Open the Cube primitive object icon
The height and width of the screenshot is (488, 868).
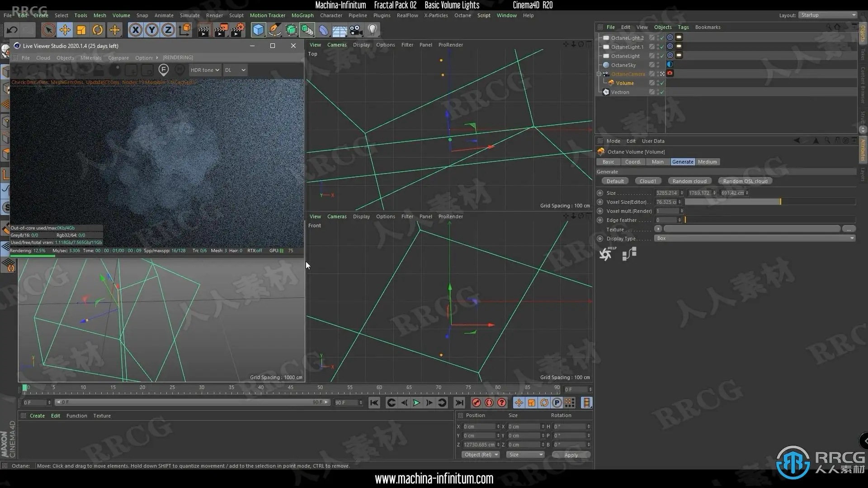click(x=258, y=30)
